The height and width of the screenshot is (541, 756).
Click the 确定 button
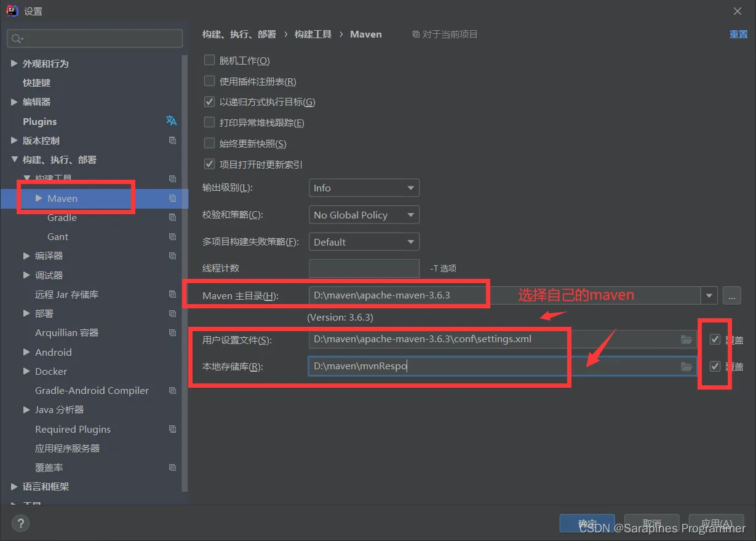[x=587, y=523]
